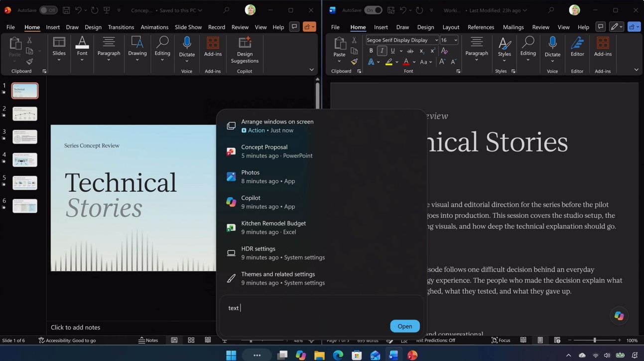Toggle Italic formatting in Word

click(382, 51)
